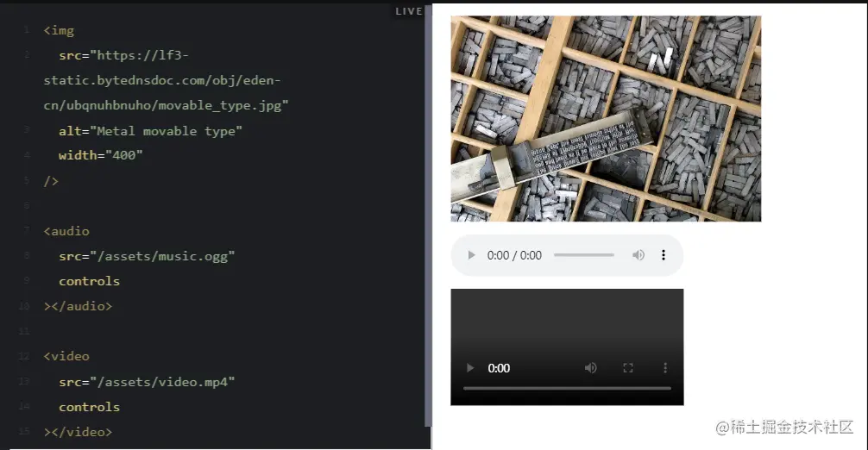Click the ></video> closing tag line
This screenshot has height=450, width=868.
(x=78, y=432)
